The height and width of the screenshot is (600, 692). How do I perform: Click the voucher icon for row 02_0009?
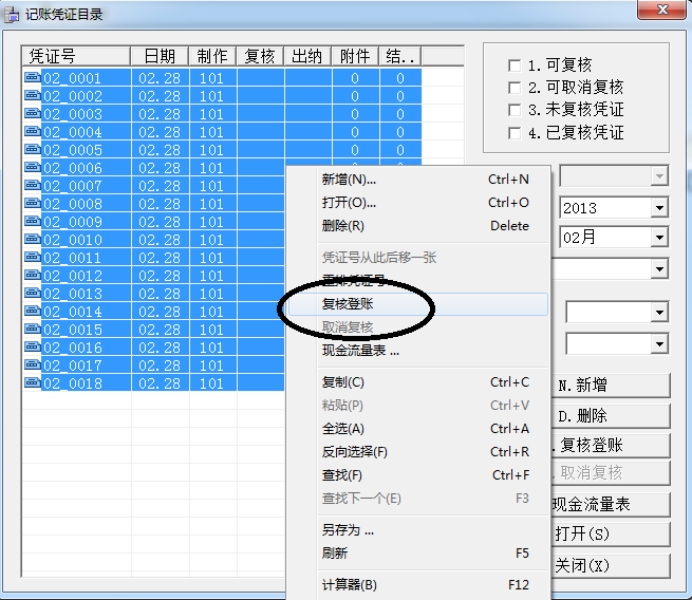[32, 221]
